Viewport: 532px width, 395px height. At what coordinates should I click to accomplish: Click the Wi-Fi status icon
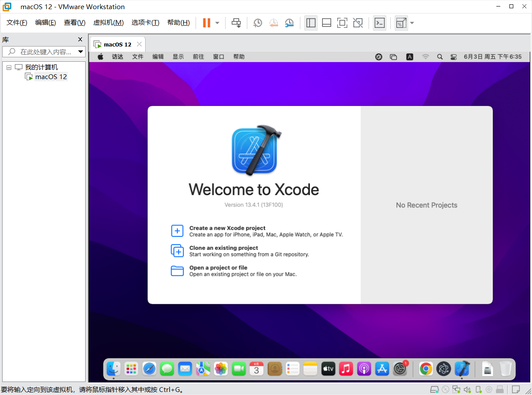click(426, 56)
